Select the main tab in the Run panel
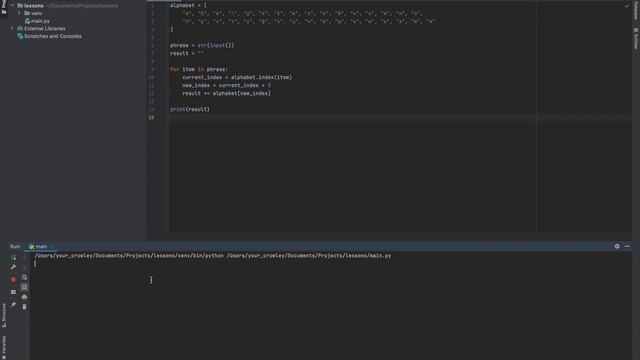Image resolution: width=640 pixels, height=360 pixels. [38, 247]
